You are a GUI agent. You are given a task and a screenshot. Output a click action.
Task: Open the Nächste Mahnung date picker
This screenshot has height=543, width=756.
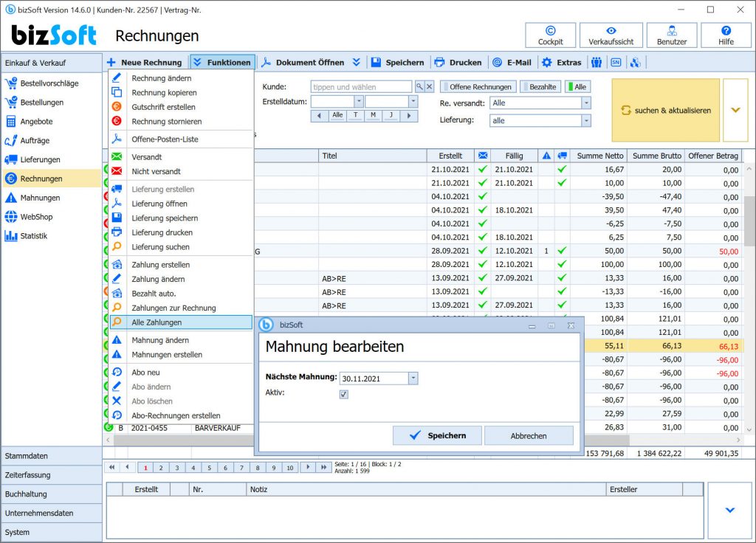(x=413, y=378)
